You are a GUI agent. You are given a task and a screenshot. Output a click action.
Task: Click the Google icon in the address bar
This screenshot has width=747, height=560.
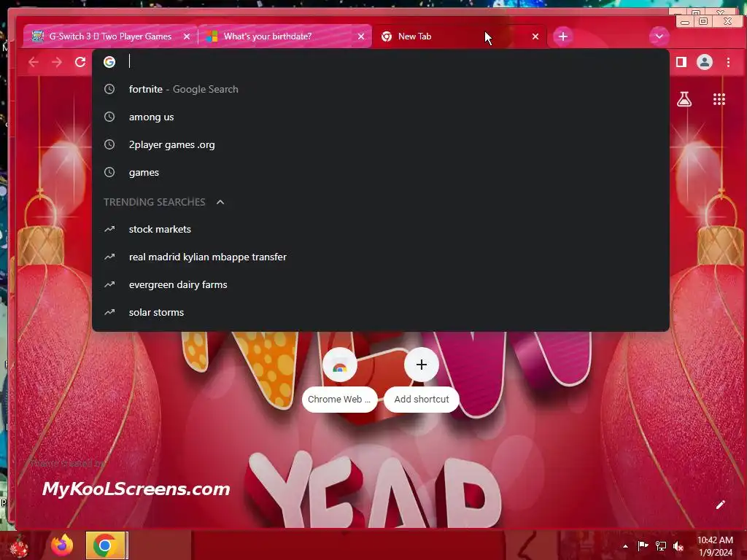[x=109, y=62]
